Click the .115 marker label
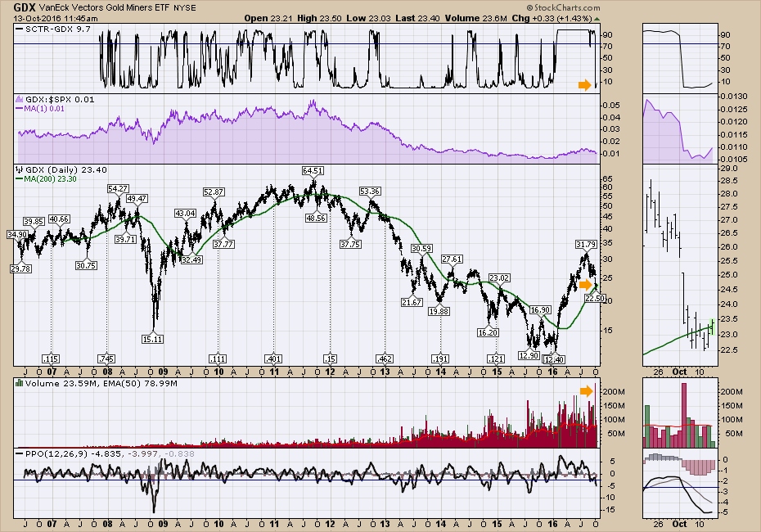 click(51, 359)
